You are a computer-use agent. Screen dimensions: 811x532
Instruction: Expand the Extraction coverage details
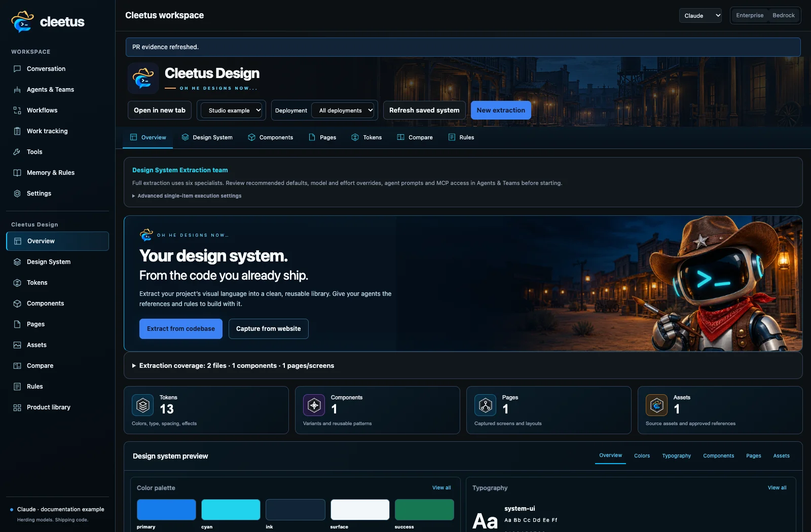point(233,366)
